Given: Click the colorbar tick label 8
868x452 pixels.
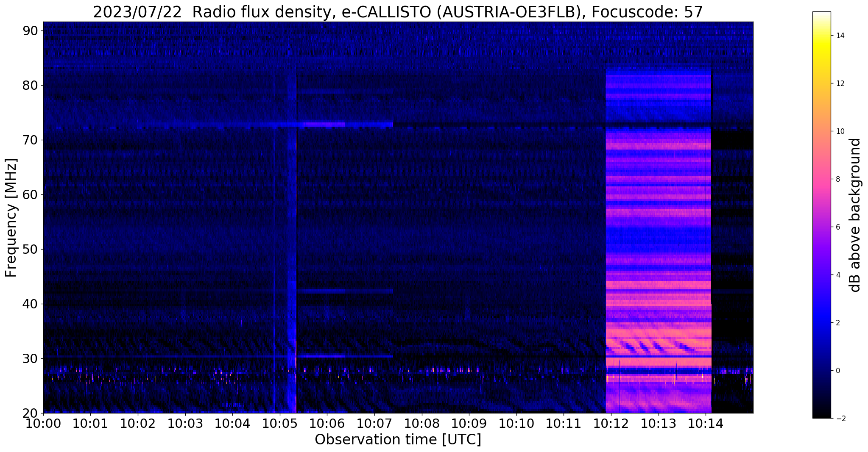Looking at the screenshot, I should 837,179.
